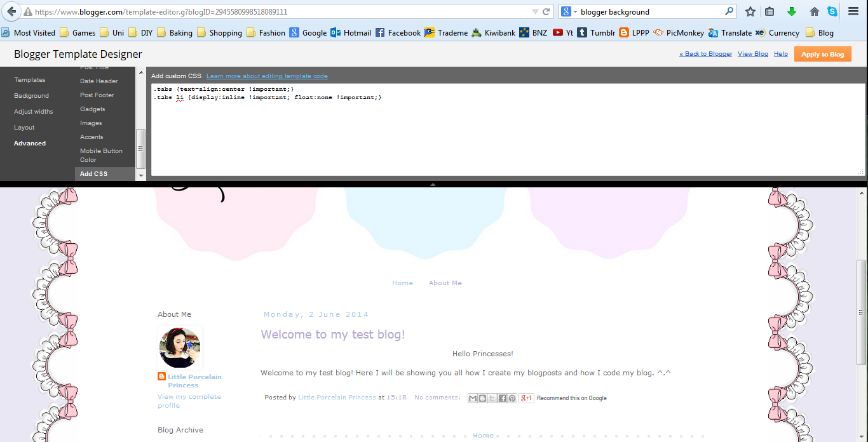This screenshot has width=868, height=442.
Task: Open the Facebook bookmark
Action: [398, 33]
